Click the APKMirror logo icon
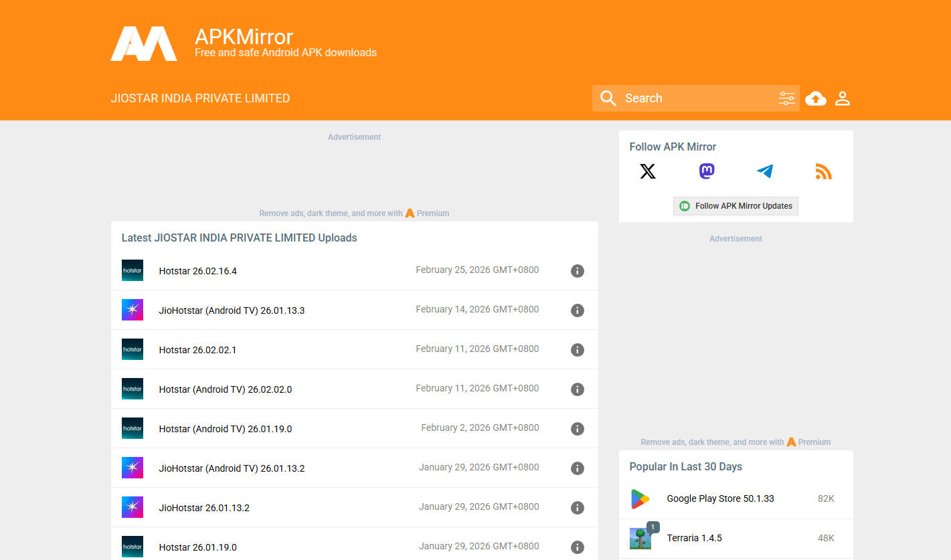The height and width of the screenshot is (560, 951). [144, 44]
